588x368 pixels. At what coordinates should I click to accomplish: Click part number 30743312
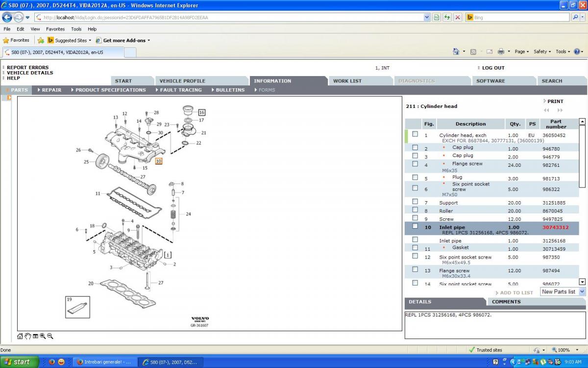click(556, 227)
